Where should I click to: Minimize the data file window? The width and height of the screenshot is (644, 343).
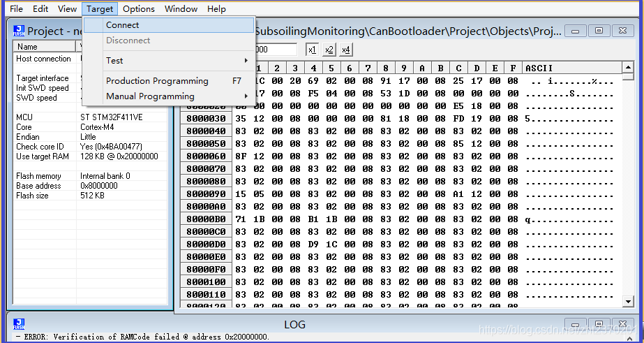(x=576, y=31)
